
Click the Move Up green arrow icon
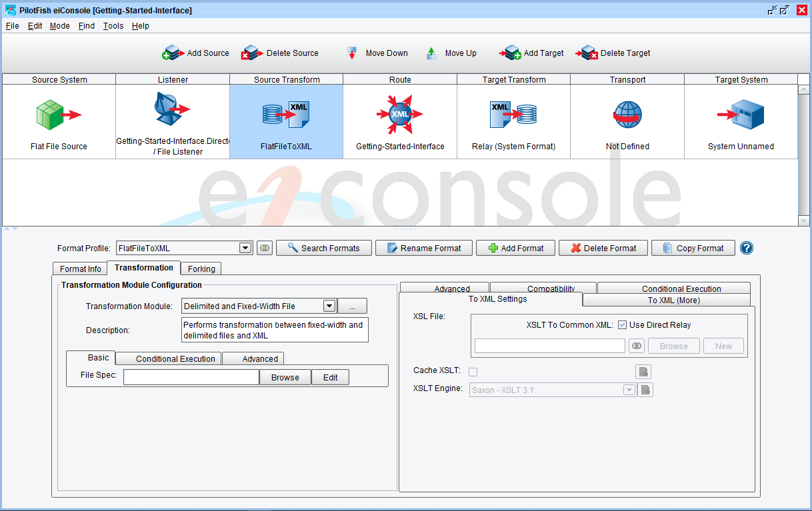pos(431,53)
